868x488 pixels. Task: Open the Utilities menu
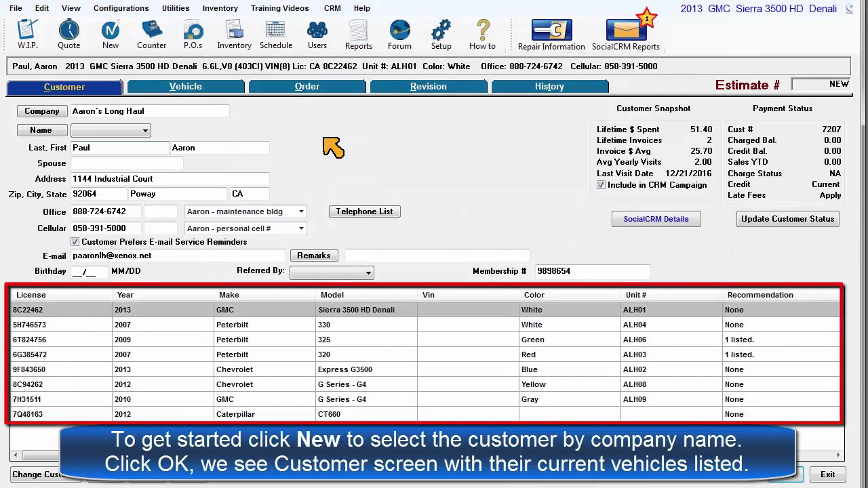175,8
